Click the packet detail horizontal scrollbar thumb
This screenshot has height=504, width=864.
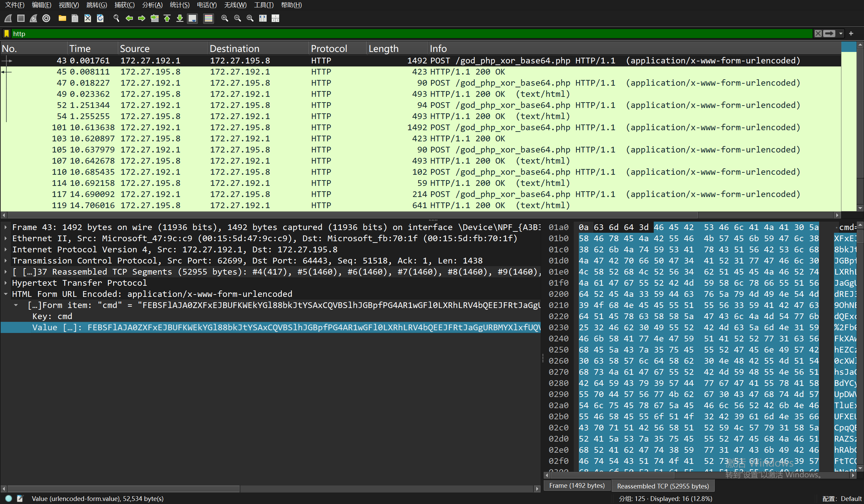(124, 488)
